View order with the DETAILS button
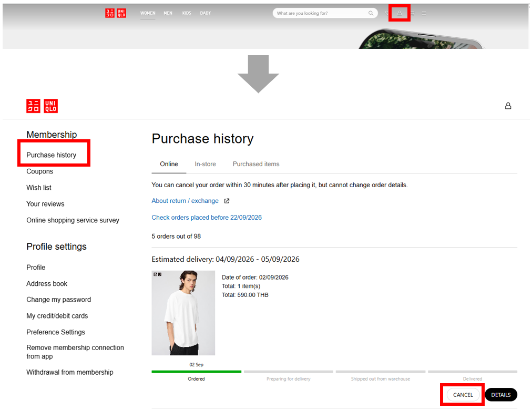The image size is (532, 410). coord(501,395)
